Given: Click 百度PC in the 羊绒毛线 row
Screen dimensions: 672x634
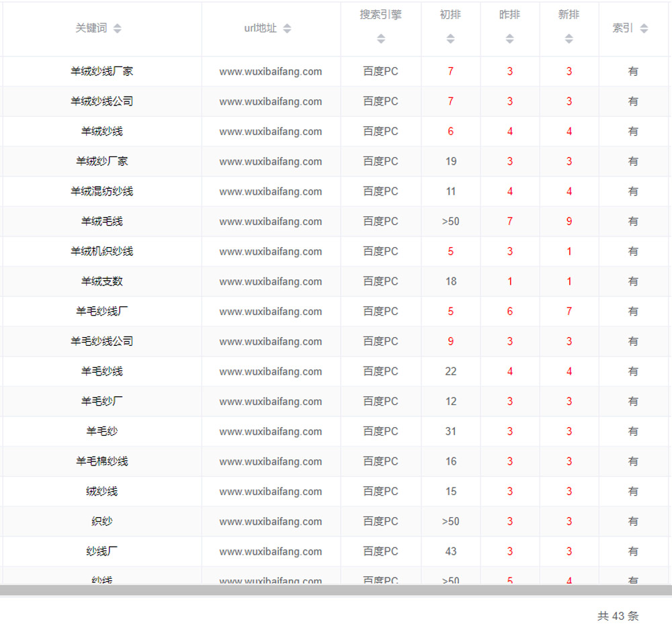Looking at the screenshot, I should [380, 222].
